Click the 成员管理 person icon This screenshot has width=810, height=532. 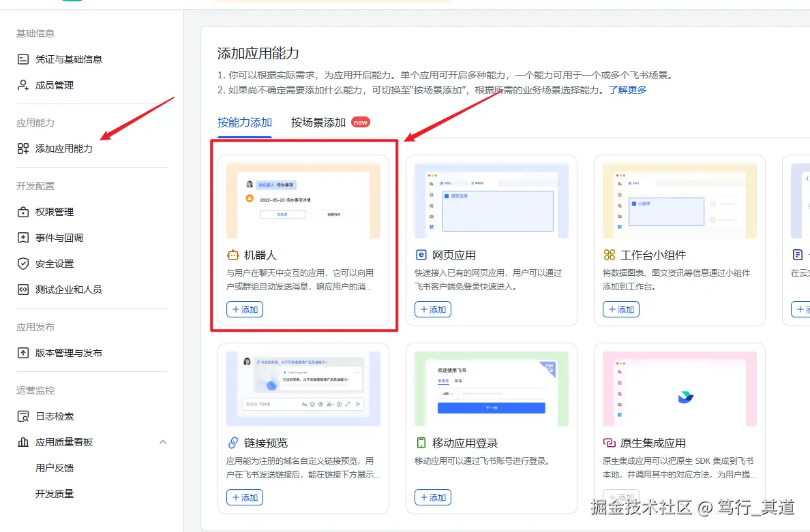pos(23,85)
